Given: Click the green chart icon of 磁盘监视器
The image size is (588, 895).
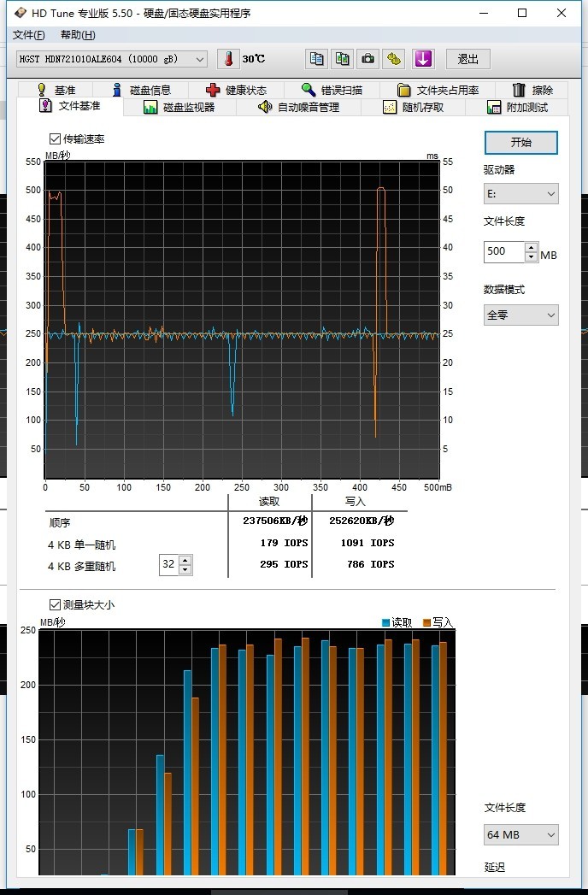Looking at the screenshot, I should point(150,107).
